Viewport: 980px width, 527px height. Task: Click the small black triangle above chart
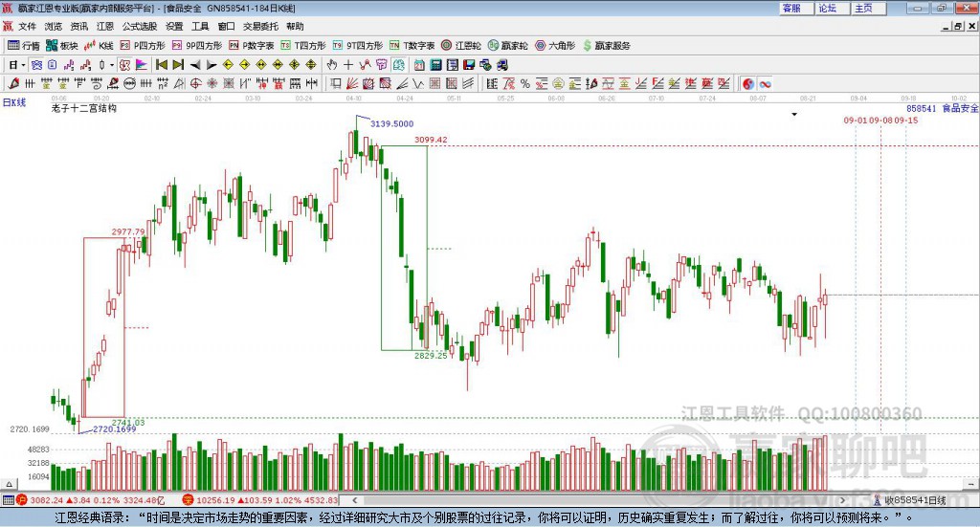coord(794,114)
